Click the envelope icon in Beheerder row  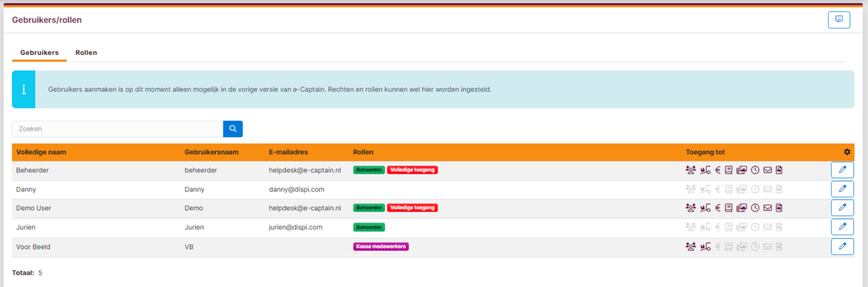coord(767,171)
